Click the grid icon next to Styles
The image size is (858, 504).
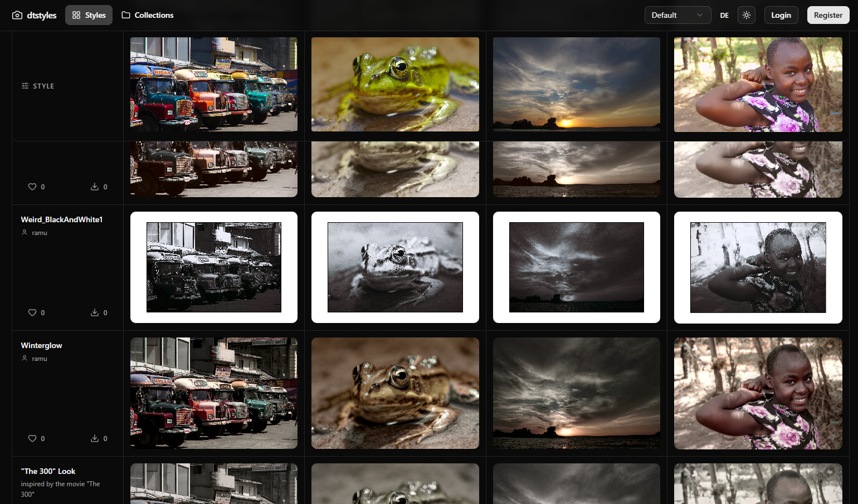(76, 15)
